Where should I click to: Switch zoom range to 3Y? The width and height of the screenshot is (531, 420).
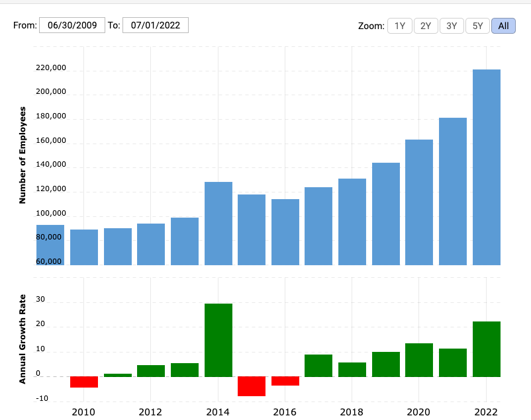(x=452, y=26)
